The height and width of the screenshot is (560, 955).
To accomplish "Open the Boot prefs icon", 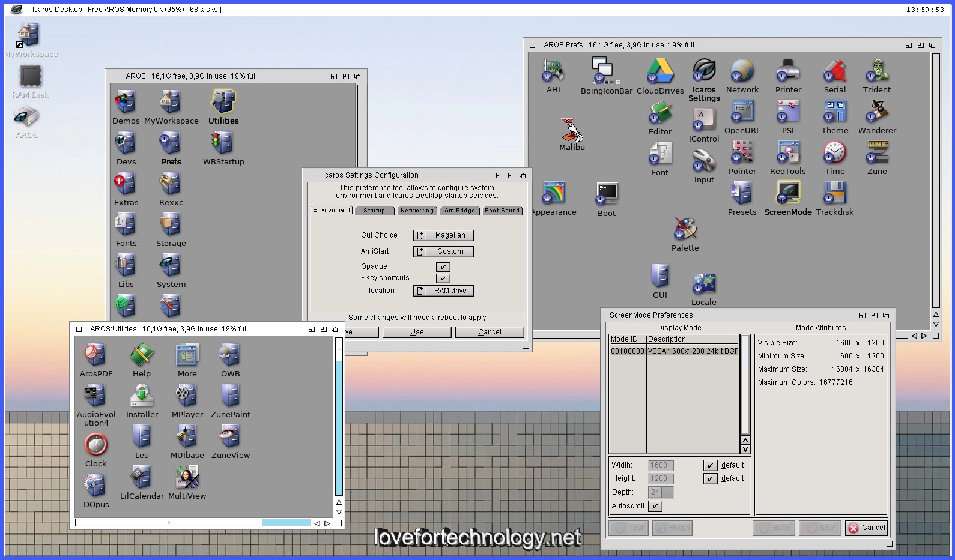I will (606, 195).
